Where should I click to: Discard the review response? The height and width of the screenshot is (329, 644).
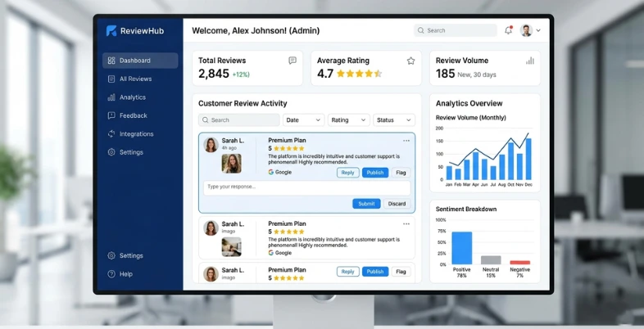(x=397, y=204)
